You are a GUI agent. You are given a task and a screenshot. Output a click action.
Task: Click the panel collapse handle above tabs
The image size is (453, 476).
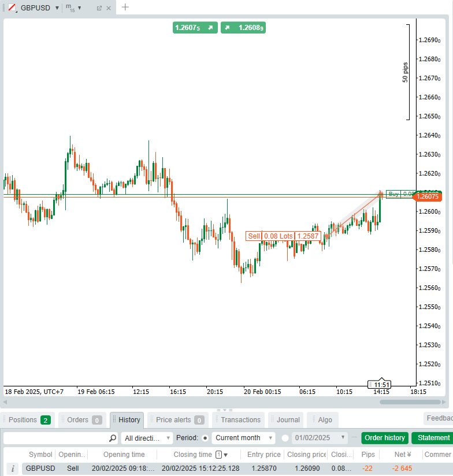[225, 410]
